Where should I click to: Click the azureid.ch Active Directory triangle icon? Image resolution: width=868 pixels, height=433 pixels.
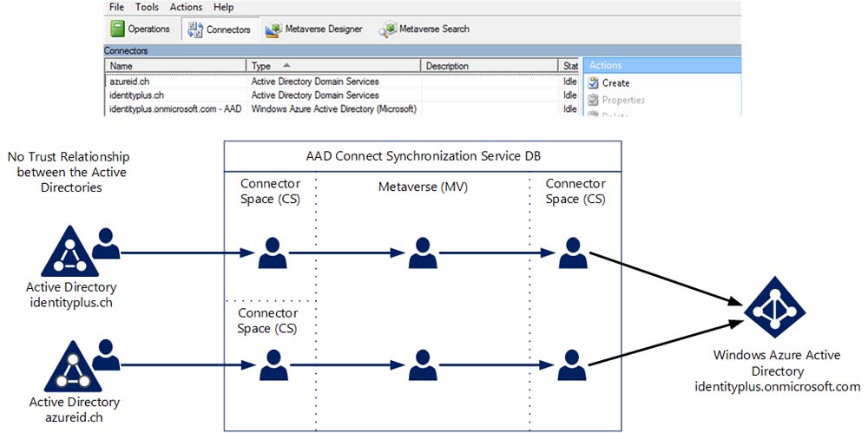[x=73, y=366]
